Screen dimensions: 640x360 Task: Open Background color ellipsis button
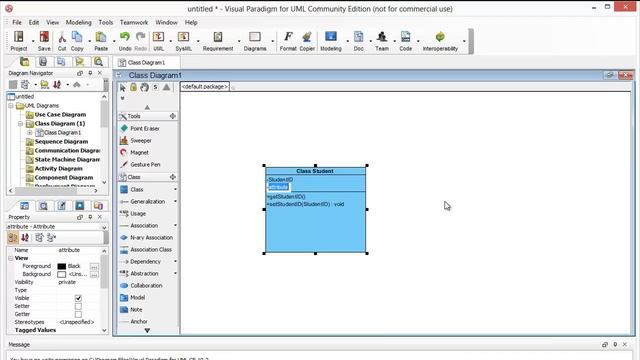point(94,275)
